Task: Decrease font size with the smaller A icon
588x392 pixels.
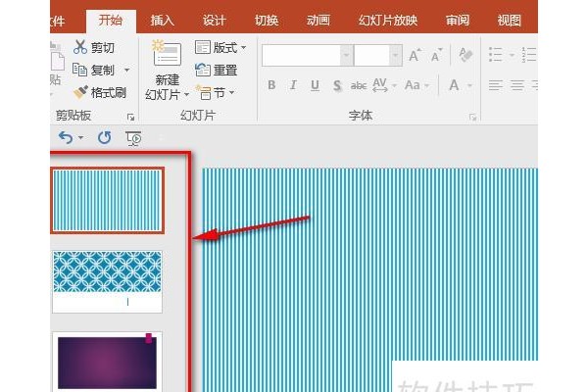Action: (x=436, y=56)
